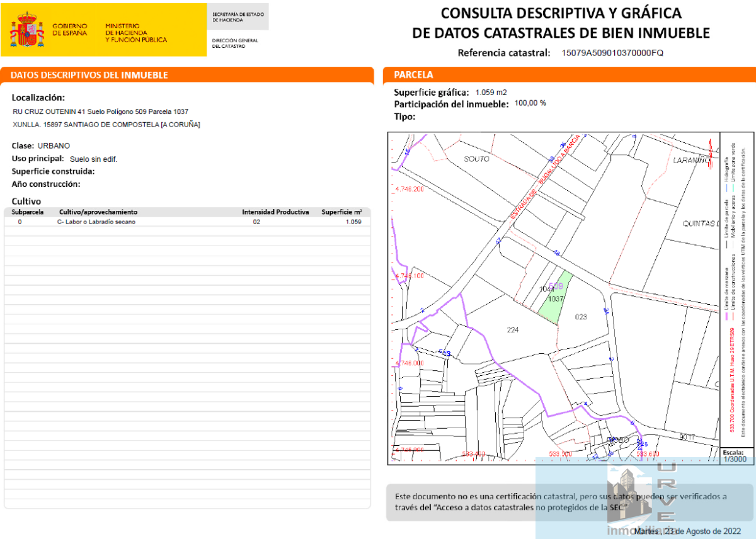Click the "Intensidad Productiva" column header
The width and height of the screenshot is (756, 539).
275,212
